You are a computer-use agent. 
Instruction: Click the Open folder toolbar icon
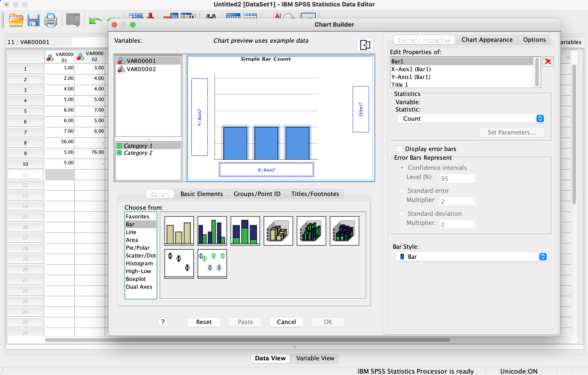[16, 20]
